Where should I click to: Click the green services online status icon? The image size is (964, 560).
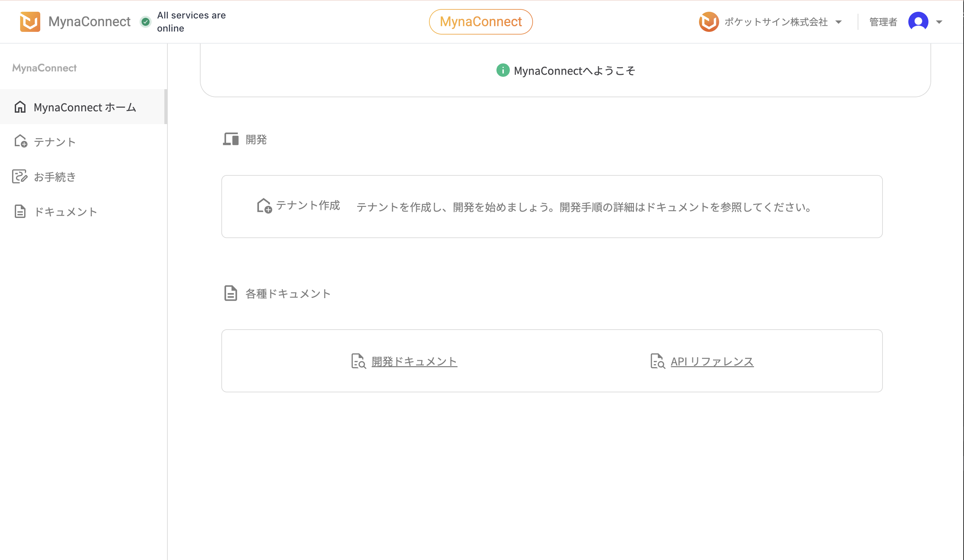point(145,22)
